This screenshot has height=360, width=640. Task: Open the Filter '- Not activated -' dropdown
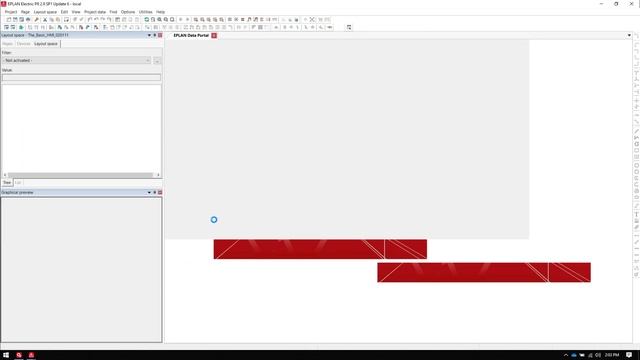coord(76,60)
